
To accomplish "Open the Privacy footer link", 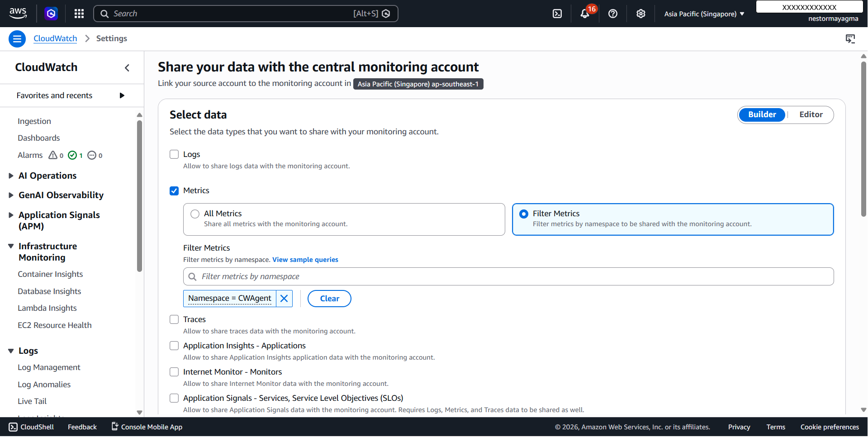I will click(x=739, y=427).
